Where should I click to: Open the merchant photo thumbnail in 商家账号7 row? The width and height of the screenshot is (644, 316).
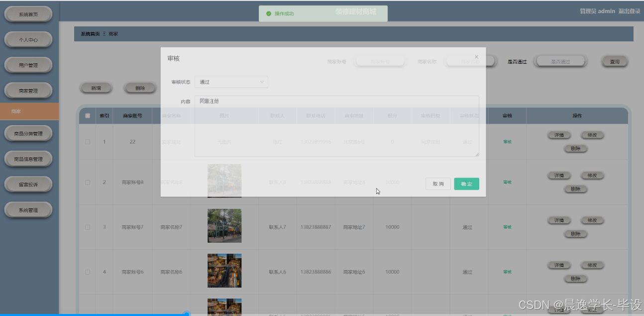224,226
